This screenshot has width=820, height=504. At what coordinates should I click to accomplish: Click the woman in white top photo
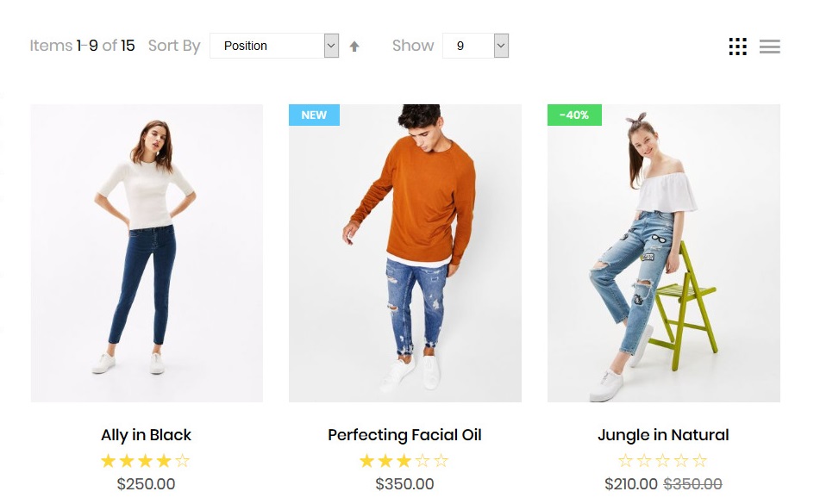click(x=147, y=252)
